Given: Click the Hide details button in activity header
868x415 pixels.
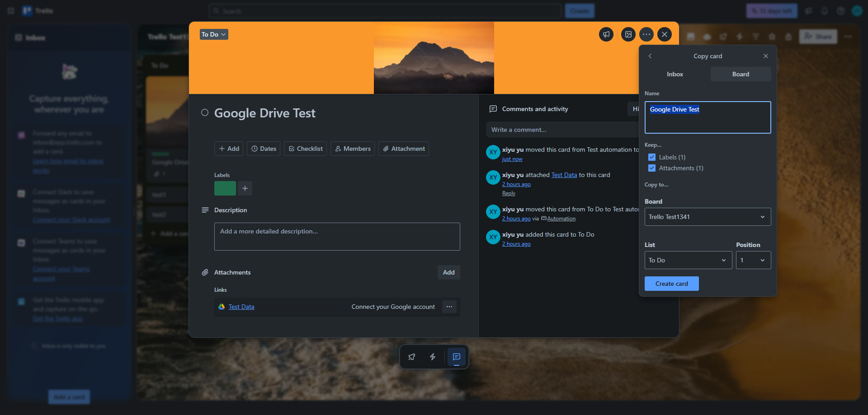Looking at the screenshot, I should [633, 109].
